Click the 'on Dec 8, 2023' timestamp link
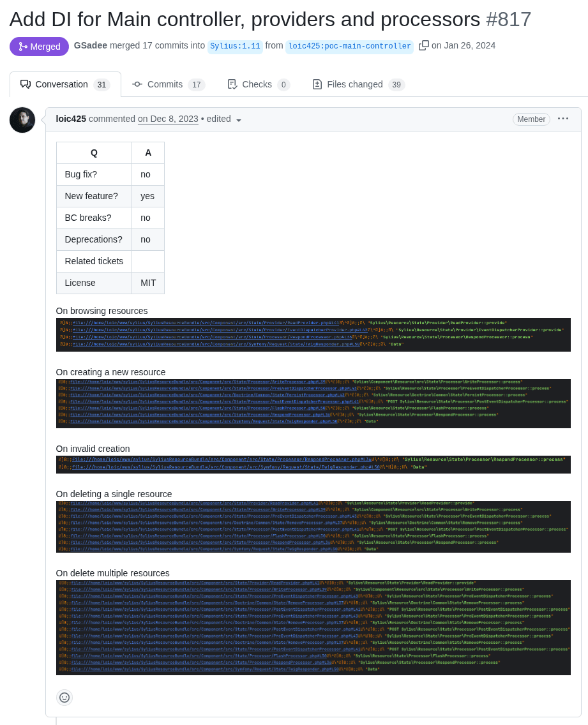This screenshot has height=725, width=588. (x=168, y=119)
